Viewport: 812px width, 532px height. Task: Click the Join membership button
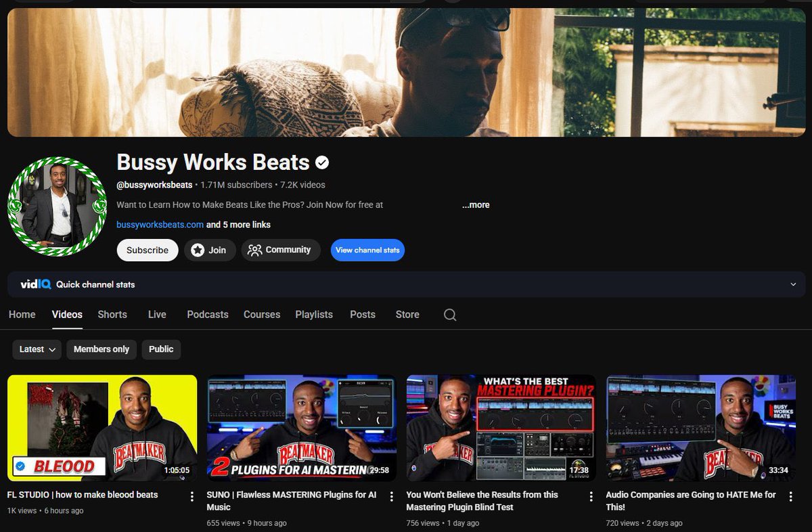click(x=210, y=250)
